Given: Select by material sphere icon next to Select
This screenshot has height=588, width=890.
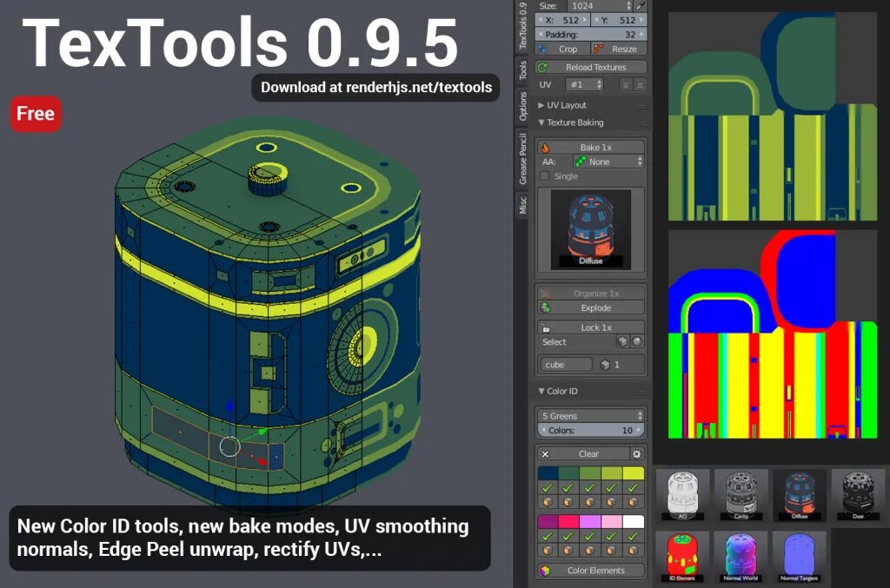Looking at the screenshot, I should 637,342.
